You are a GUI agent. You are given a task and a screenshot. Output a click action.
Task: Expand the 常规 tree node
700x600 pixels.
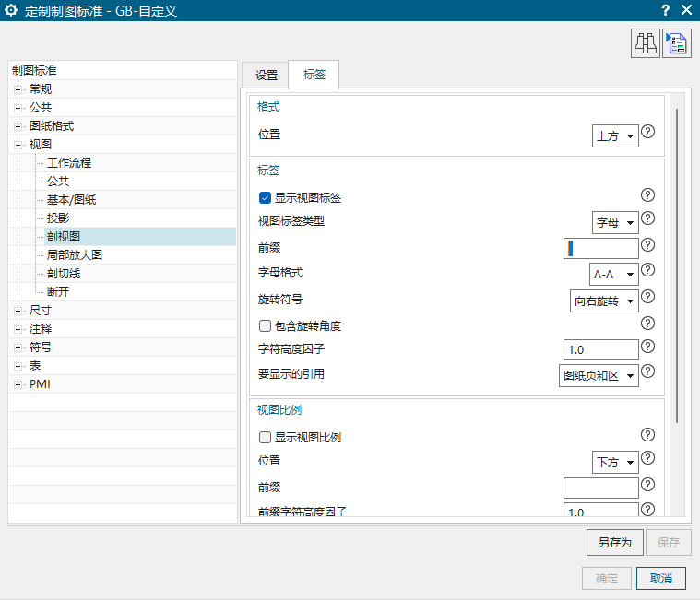tap(18, 89)
